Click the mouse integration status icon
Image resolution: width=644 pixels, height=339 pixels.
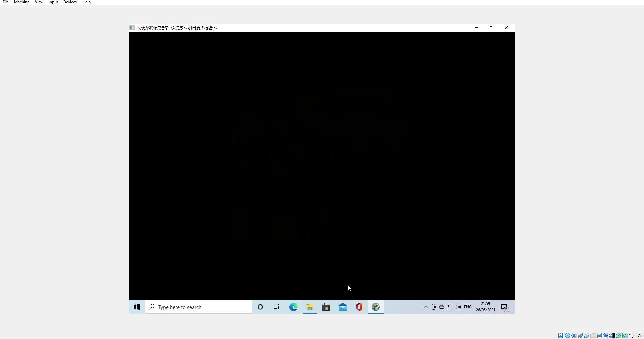(619, 336)
